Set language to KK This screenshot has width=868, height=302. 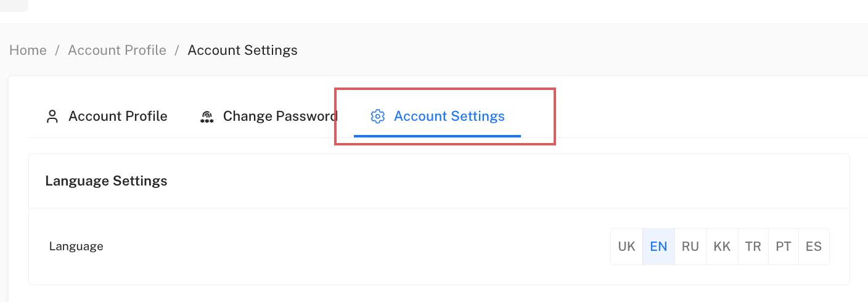(722, 247)
